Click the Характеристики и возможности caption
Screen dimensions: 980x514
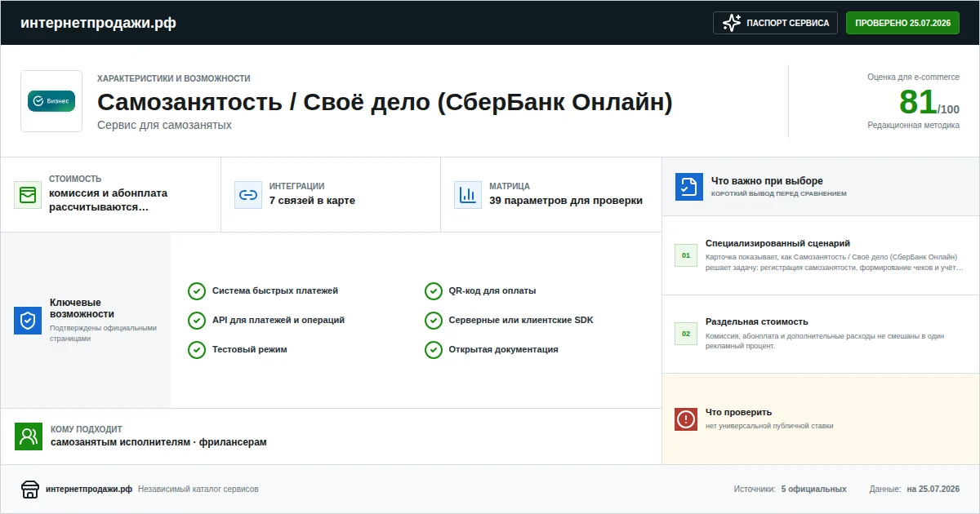tap(174, 78)
